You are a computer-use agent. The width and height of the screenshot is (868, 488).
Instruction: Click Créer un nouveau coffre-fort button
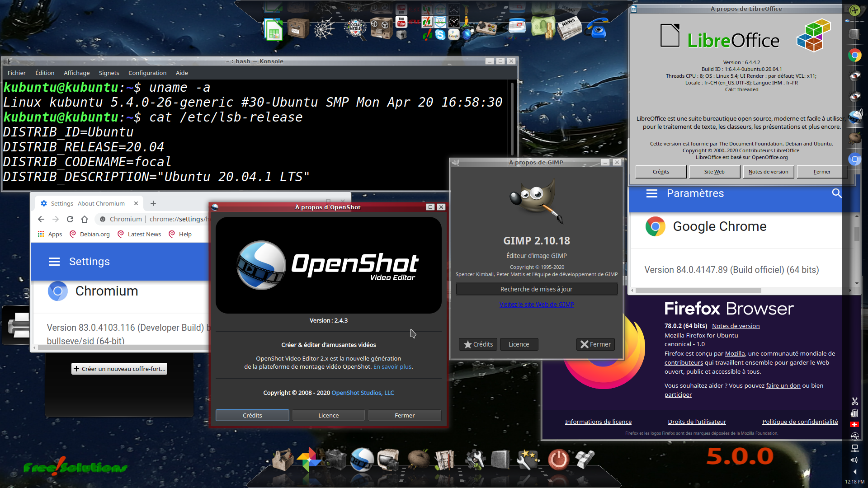click(x=119, y=369)
